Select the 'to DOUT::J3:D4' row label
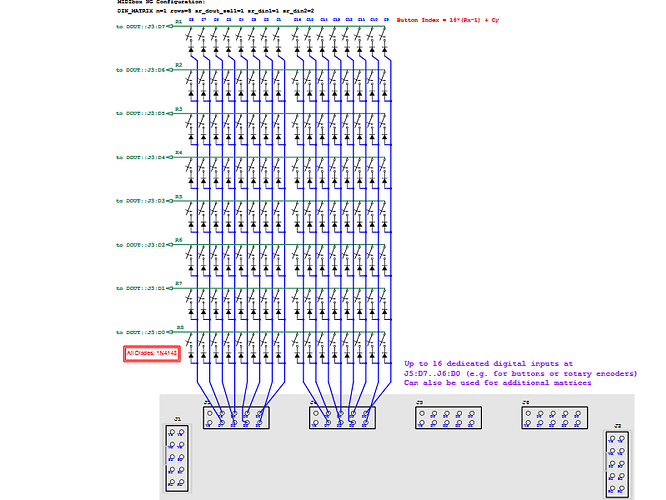 coord(141,158)
